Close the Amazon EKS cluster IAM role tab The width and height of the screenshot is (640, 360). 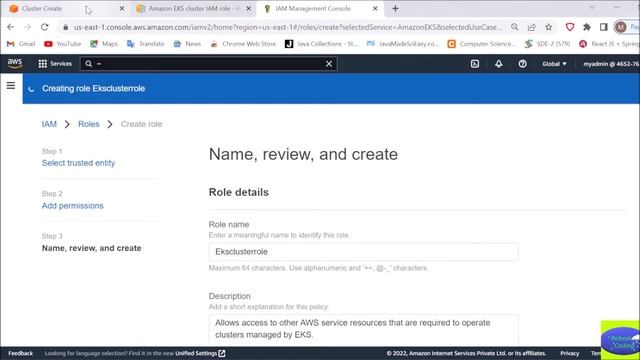(249, 8)
